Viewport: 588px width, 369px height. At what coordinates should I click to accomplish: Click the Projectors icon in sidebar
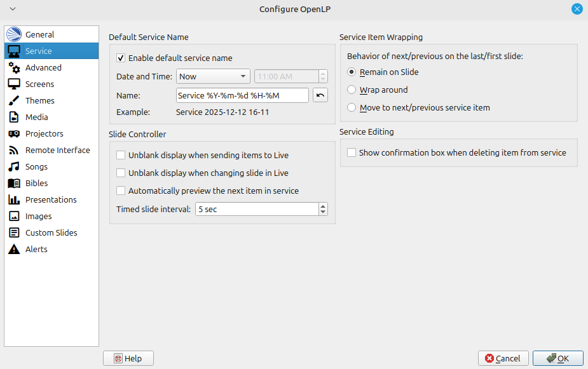14,134
